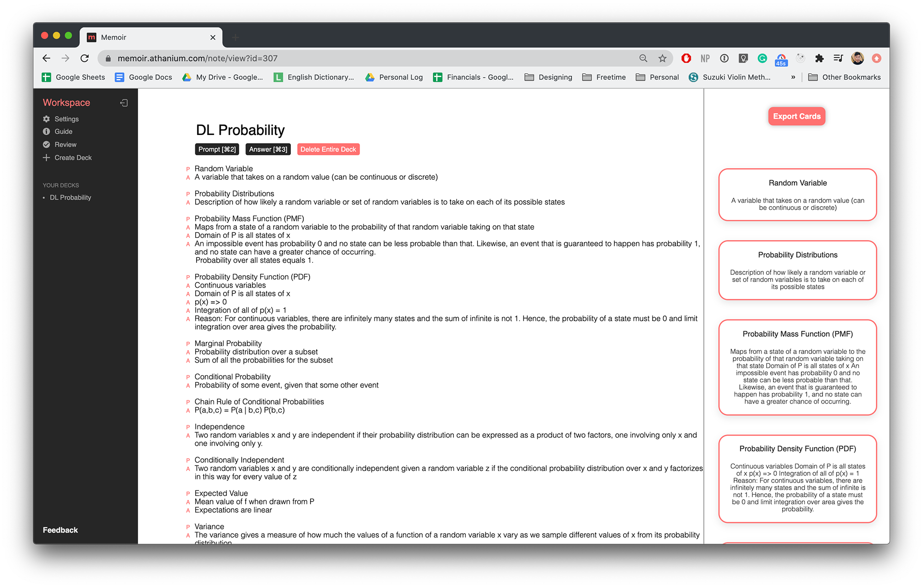Open Settings from the sidebar
The height and width of the screenshot is (588, 923).
(66, 119)
